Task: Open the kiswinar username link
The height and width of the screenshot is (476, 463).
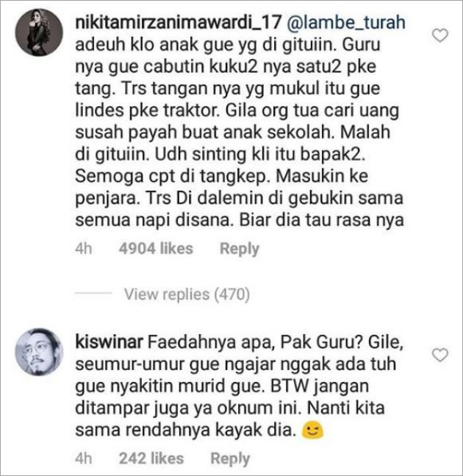Action: (109, 342)
